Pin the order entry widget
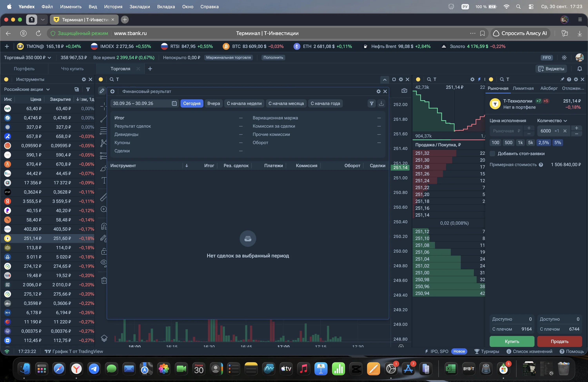Screen dimensions: 588x382 click(562, 79)
